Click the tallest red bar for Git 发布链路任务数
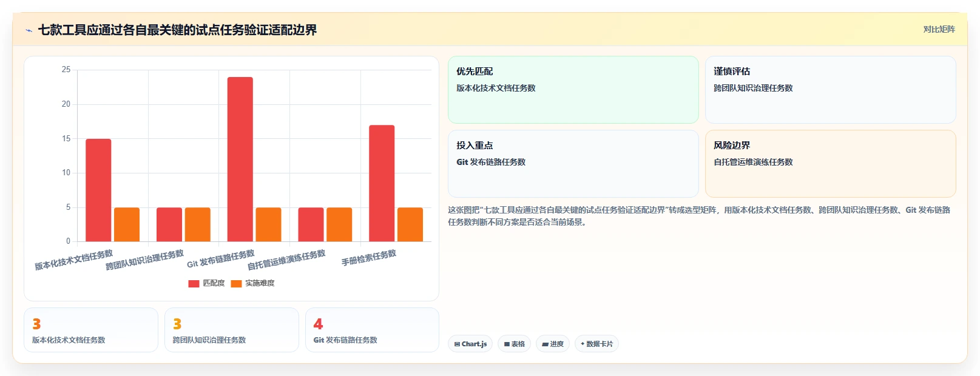Image resolution: width=980 pixels, height=376 pixels. coord(240,159)
